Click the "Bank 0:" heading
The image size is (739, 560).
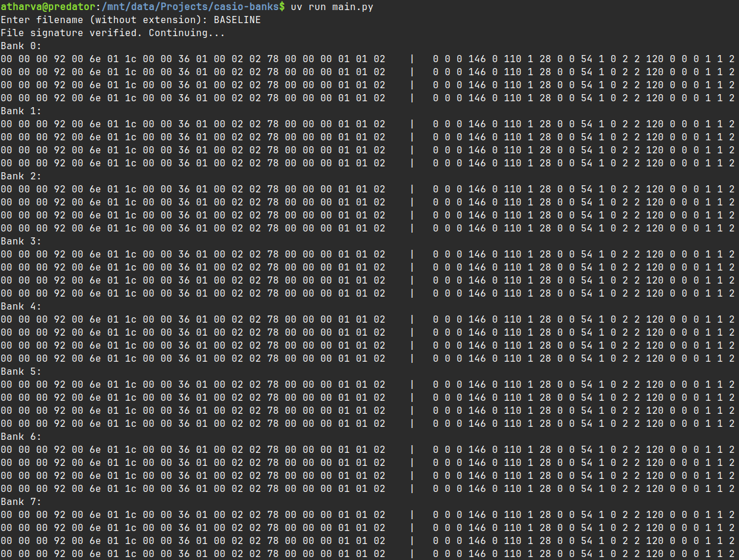point(21,46)
